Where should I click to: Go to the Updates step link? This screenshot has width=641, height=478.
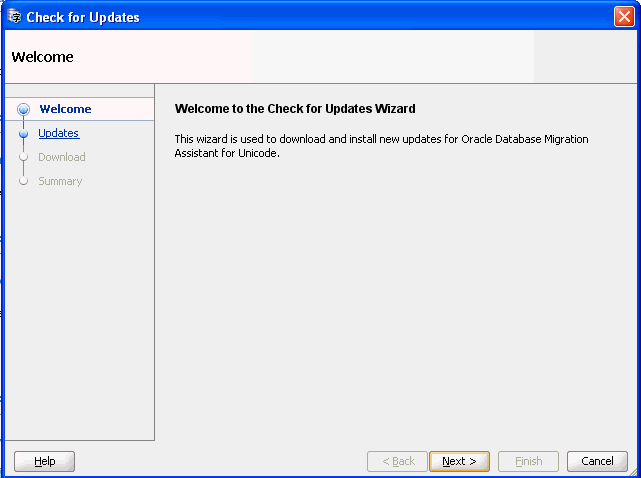pos(59,133)
